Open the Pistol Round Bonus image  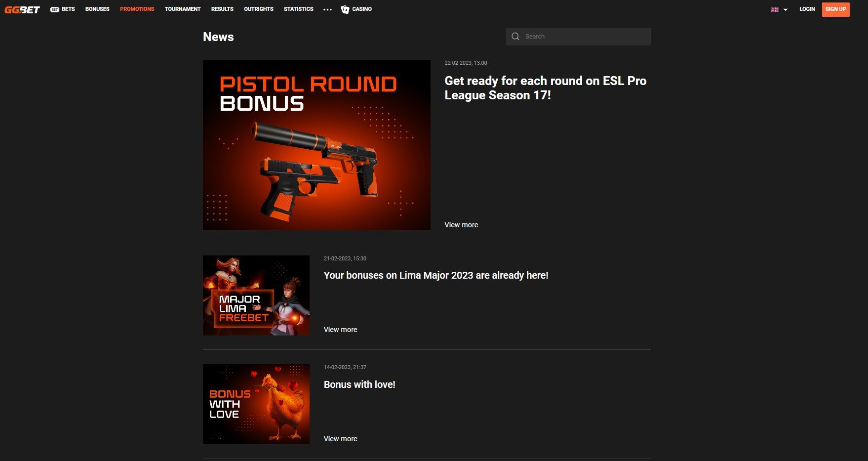click(x=316, y=145)
